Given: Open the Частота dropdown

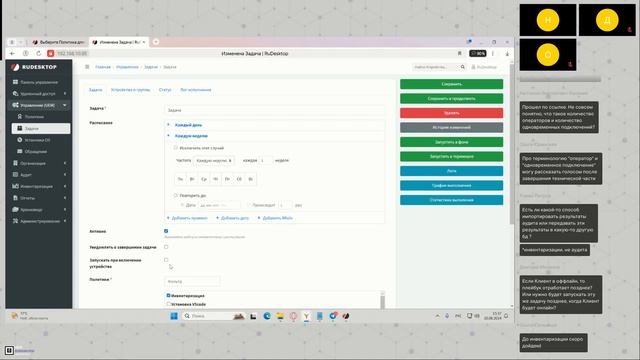Looking at the screenshot, I should [214, 160].
